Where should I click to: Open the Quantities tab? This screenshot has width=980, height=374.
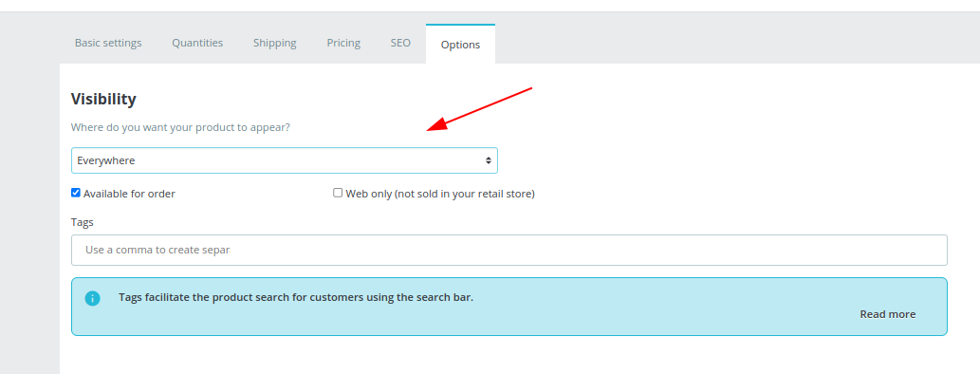[x=197, y=43]
